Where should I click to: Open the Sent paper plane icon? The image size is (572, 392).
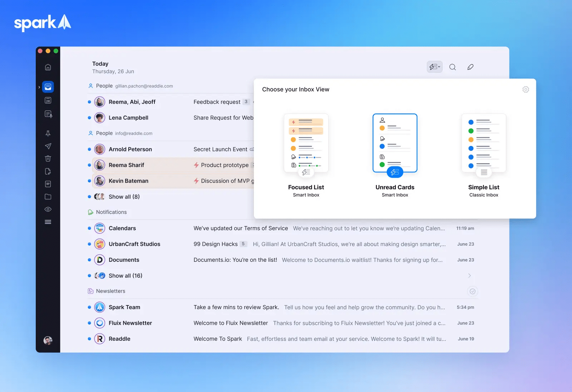(48, 146)
